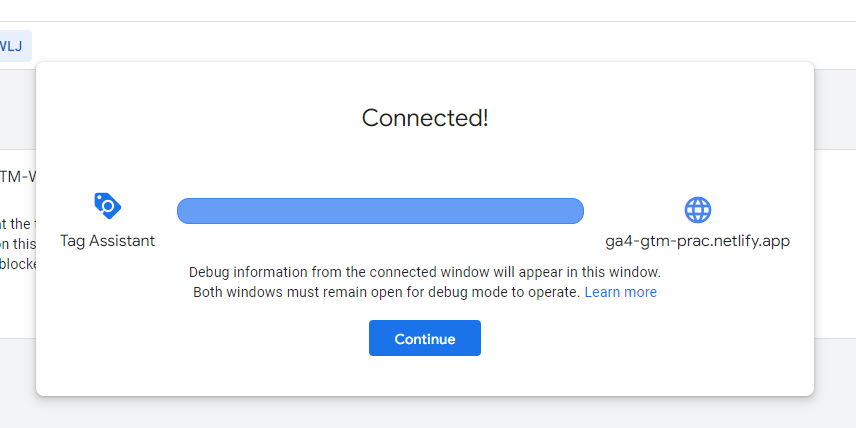Viewport: 856px width, 428px height.
Task: Click the "Both windows must remain open" sentence
Action: click(386, 292)
